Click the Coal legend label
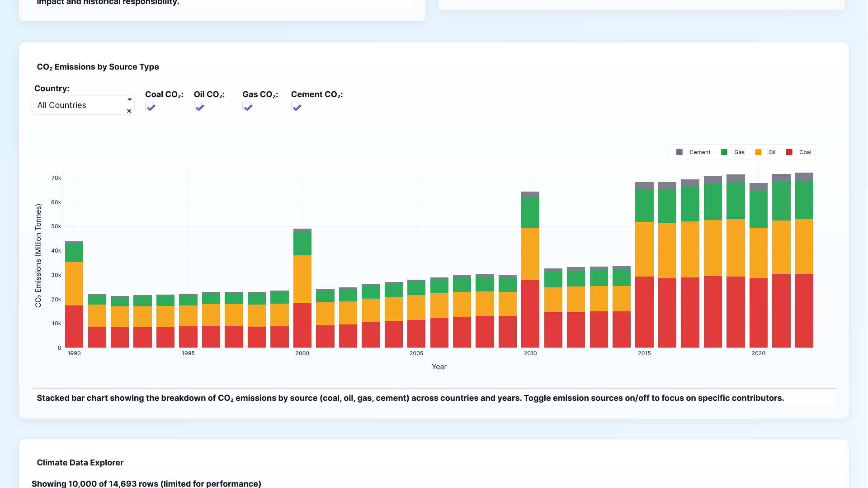868x488 pixels. [805, 152]
